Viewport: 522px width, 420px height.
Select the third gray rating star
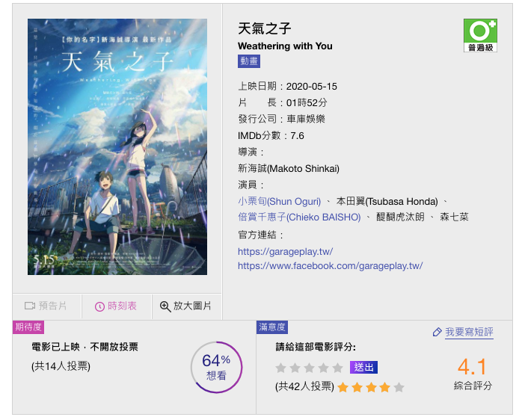pos(310,368)
